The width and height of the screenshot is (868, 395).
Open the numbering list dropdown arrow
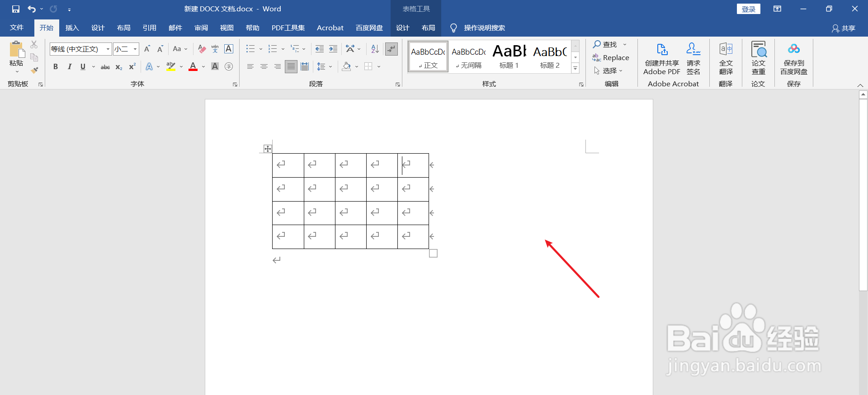point(283,49)
